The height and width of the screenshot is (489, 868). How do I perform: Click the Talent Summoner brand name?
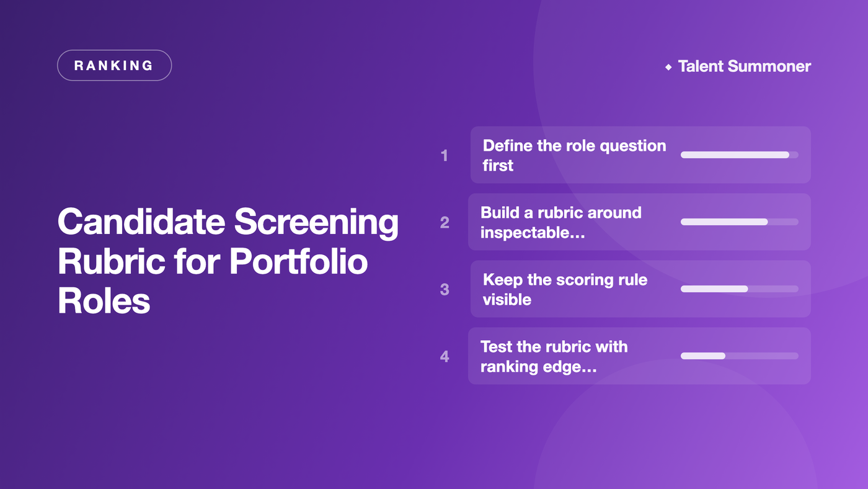tap(744, 66)
